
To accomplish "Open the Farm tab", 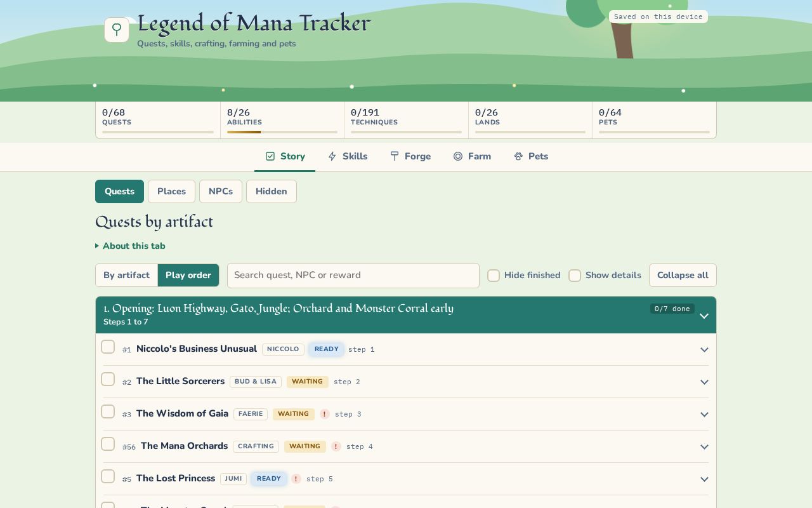I will tap(472, 156).
